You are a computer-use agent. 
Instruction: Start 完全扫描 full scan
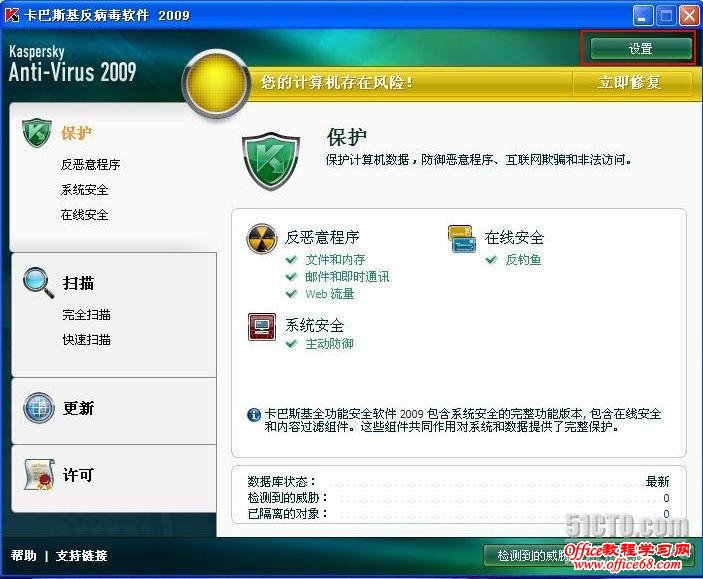(x=87, y=315)
